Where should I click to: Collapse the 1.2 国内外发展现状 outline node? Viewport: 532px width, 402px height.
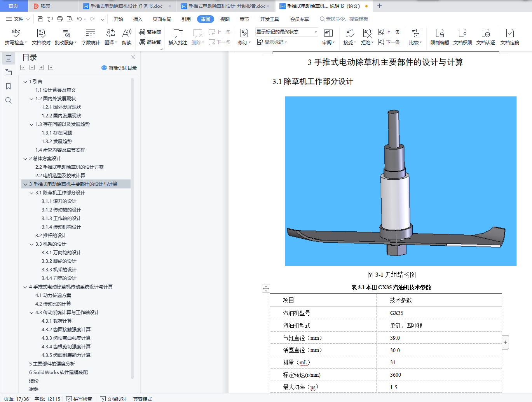click(x=31, y=99)
